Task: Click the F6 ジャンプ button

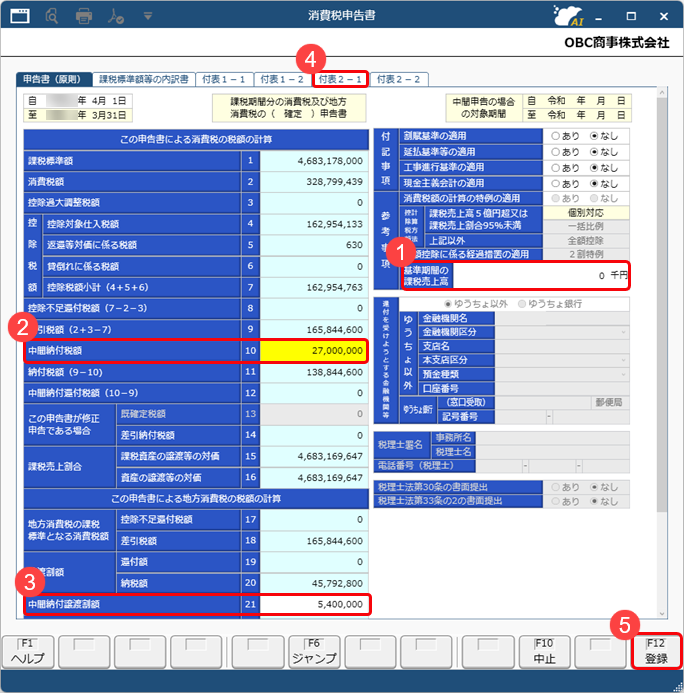Action: click(x=314, y=651)
